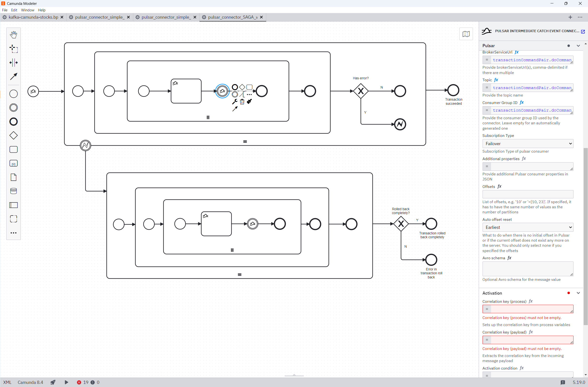Activate the hand tool in palette

click(13, 35)
